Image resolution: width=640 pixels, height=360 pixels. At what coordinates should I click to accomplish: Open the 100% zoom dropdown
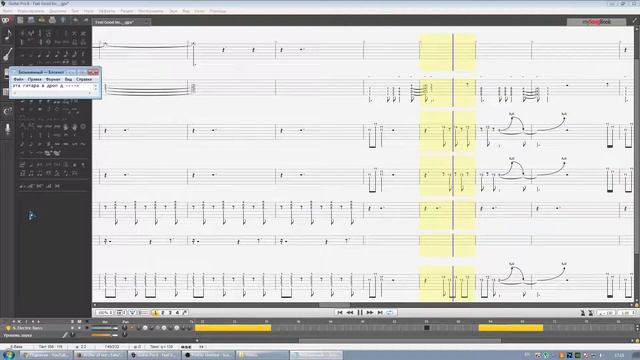pos(104,313)
